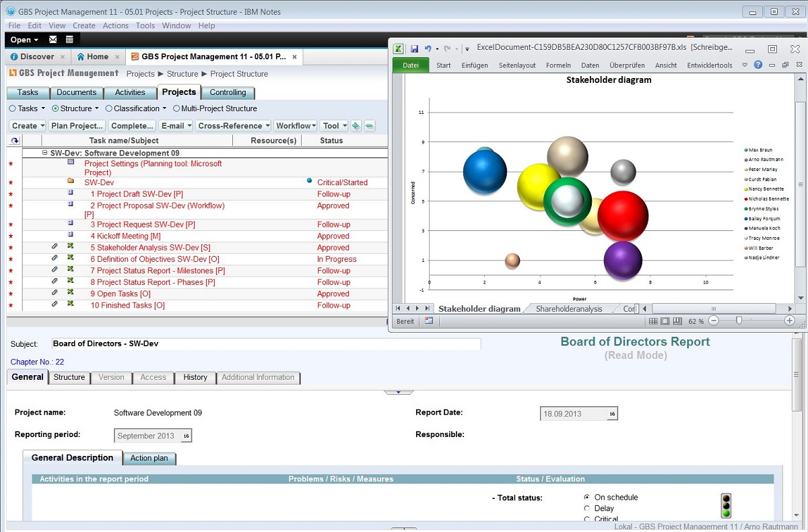Viewport: 808px width, 532px height.
Task: Collapse the SW-Dev: Software Development 09 category
Action: (x=44, y=153)
